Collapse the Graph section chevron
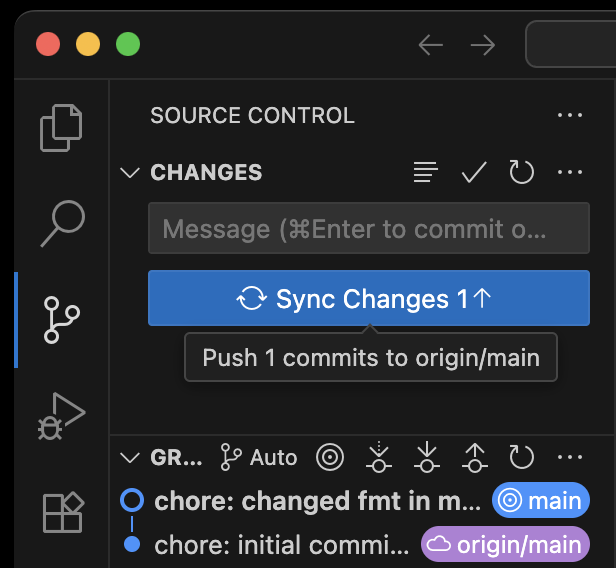 [130, 458]
